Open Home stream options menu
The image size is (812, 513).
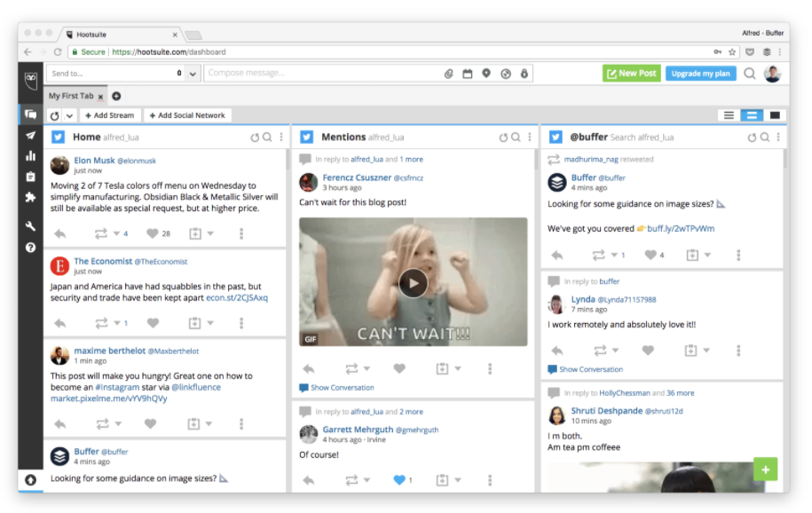[x=281, y=137]
